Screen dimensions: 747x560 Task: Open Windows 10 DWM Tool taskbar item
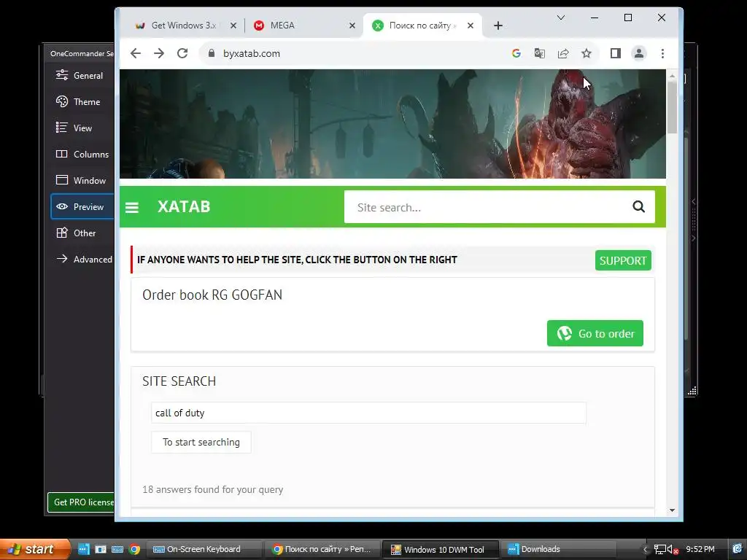(441, 550)
